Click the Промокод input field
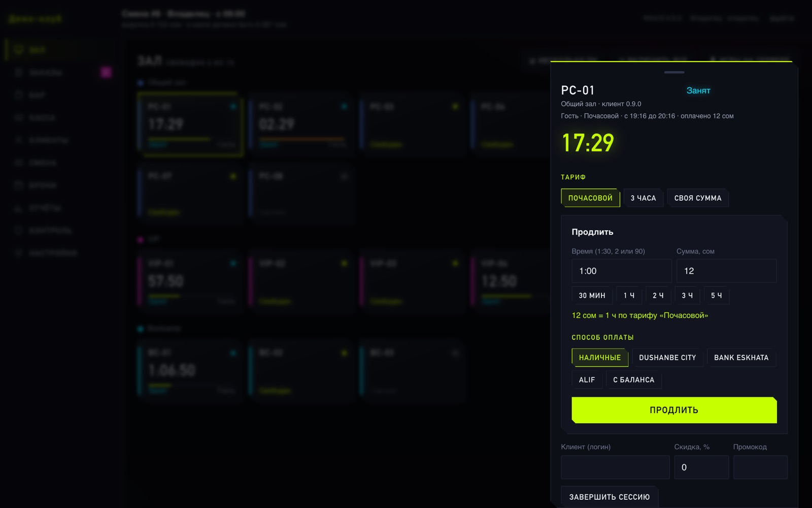 pyautogui.click(x=760, y=467)
